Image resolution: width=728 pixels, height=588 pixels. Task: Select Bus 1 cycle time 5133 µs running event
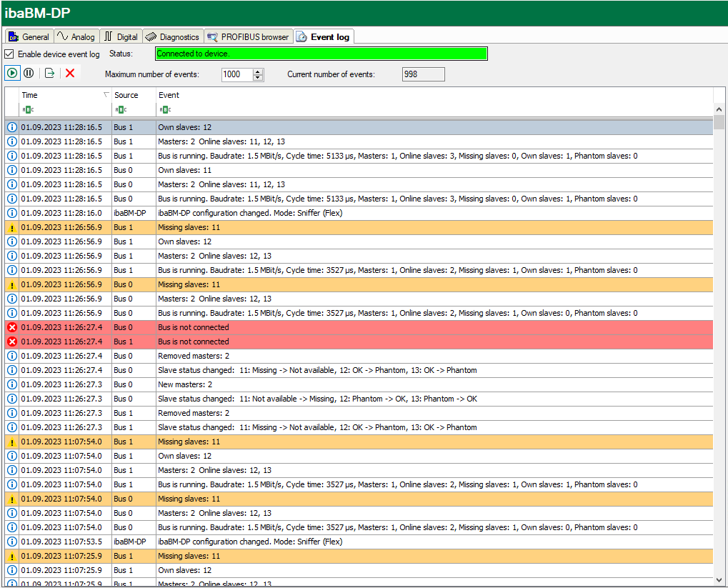click(x=359, y=156)
